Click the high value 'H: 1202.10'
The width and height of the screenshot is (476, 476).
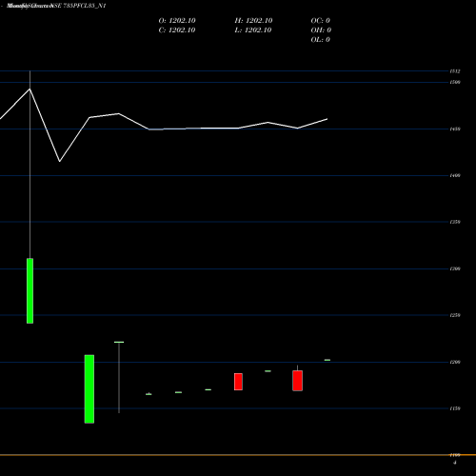click(253, 21)
